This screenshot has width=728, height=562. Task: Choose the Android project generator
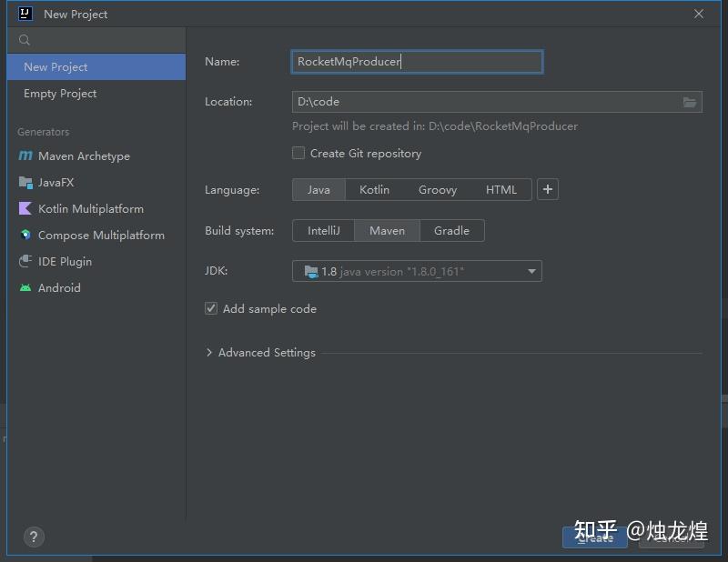57,287
